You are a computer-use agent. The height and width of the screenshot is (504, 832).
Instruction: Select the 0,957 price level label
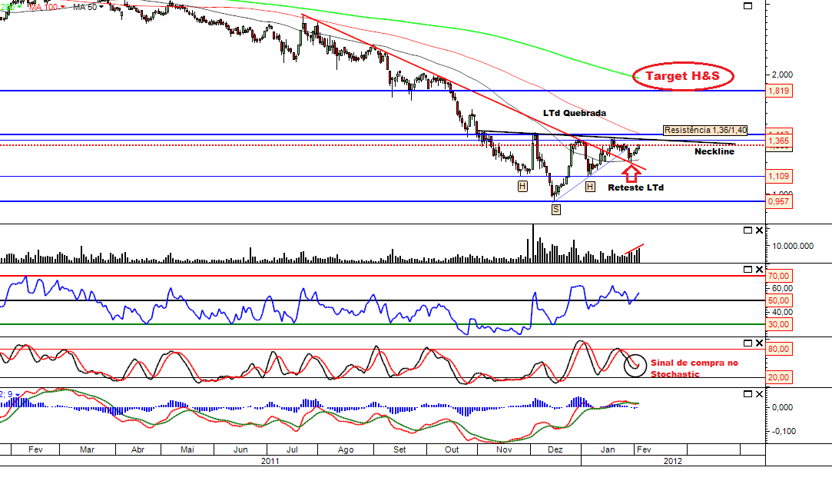[x=779, y=201]
